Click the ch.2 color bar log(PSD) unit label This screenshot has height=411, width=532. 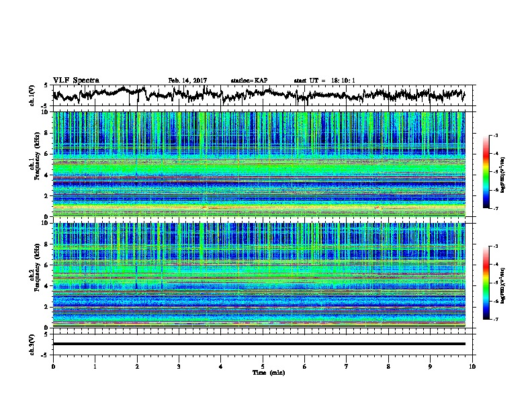[x=503, y=285]
